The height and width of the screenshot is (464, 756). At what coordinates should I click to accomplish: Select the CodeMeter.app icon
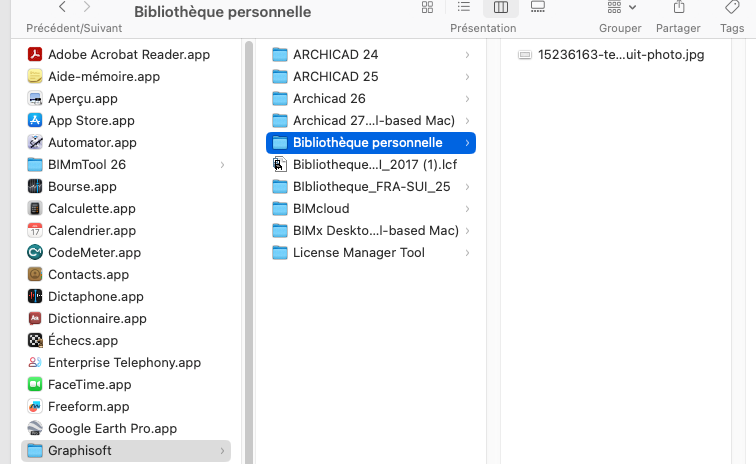pos(35,252)
